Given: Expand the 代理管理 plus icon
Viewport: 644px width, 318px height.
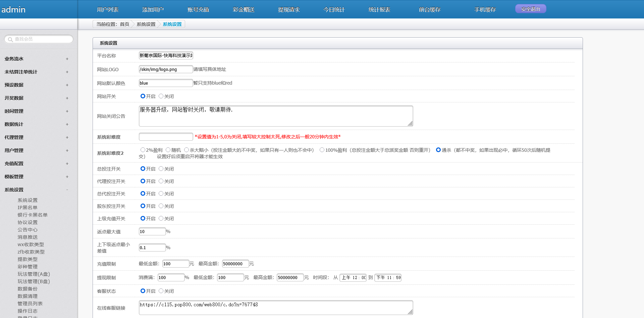Looking at the screenshot, I should point(67,137).
